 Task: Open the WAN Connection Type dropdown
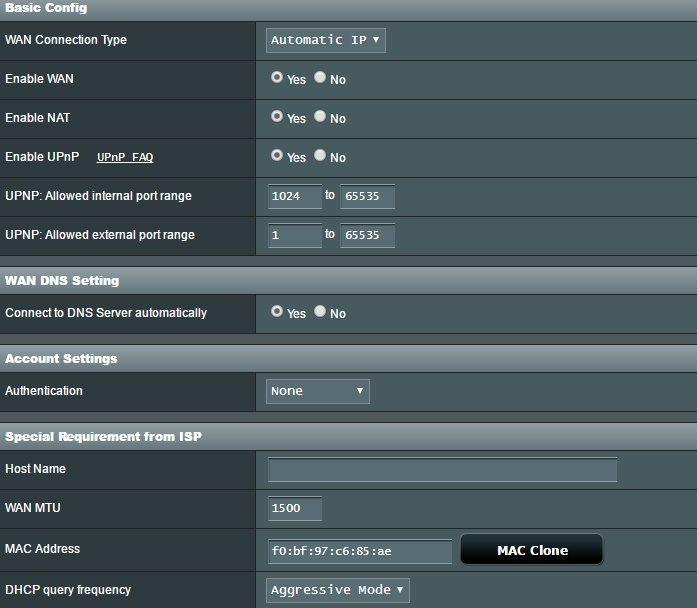(x=326, y=40)
